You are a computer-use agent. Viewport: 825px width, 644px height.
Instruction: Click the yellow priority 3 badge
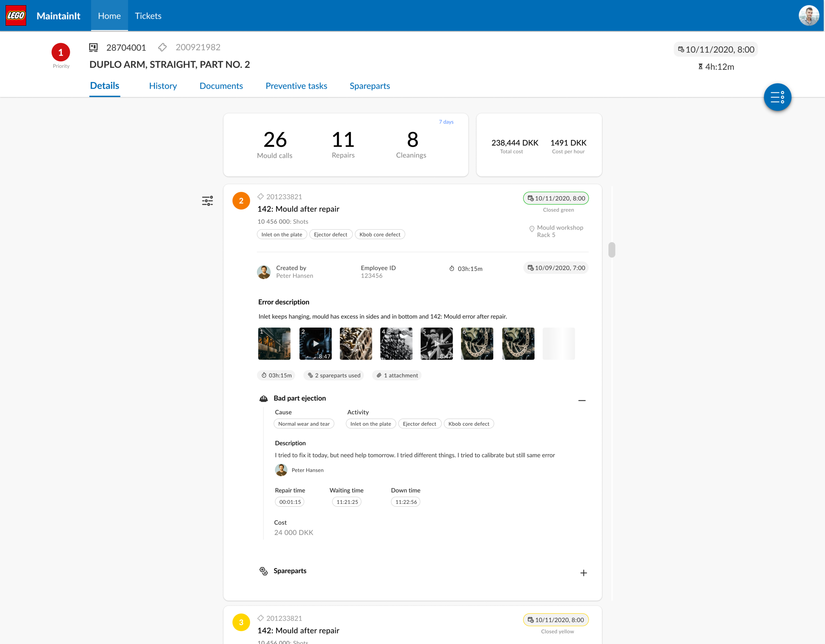(x=241, y=622)
